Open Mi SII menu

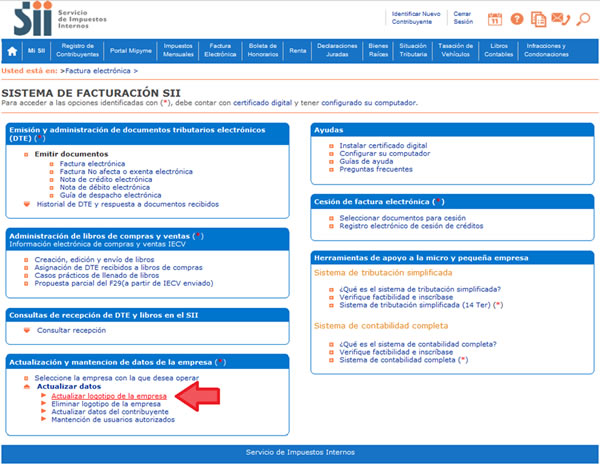coord(36,51)
